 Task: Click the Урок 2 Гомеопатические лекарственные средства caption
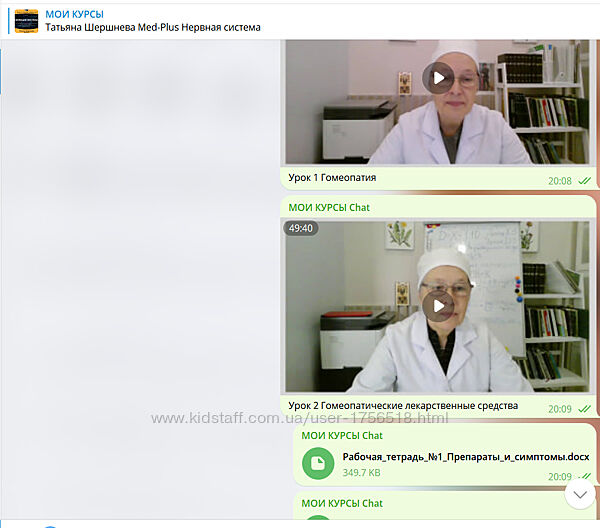click(403, 406)
